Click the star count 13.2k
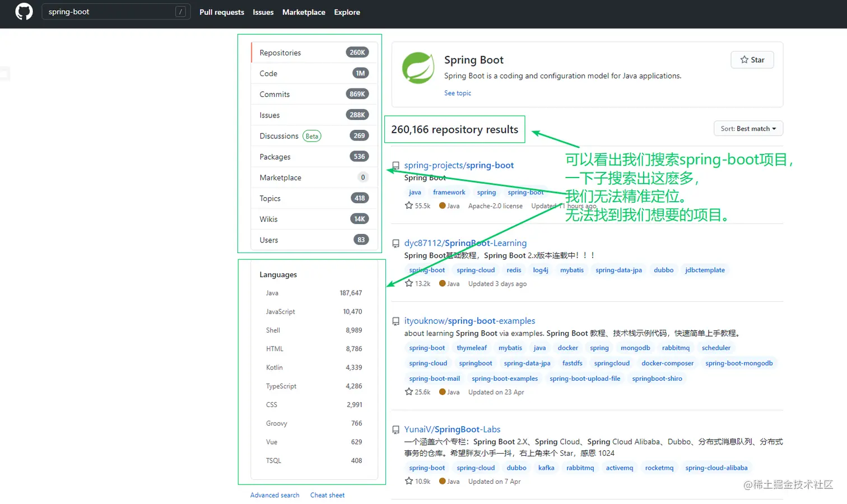Viewport: 847px width, 504px height. point(418,284)
